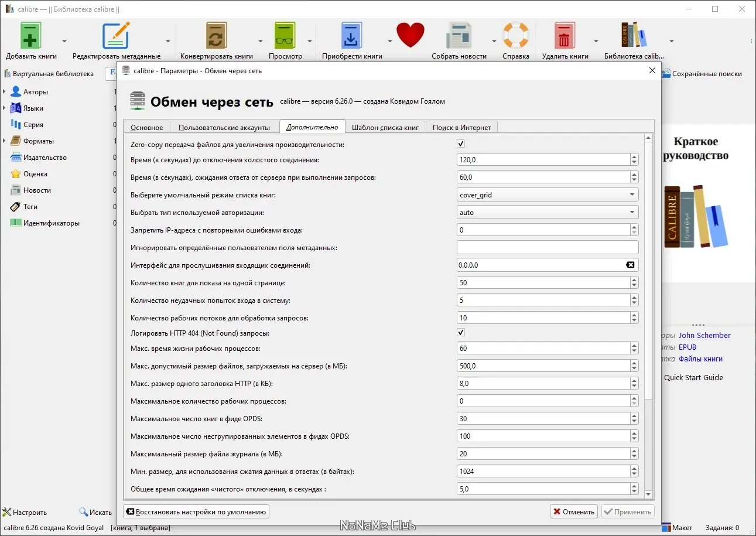Viewport: 756px width, 536px height.
Task: Toggle the Zero-copy file transfer checkbox
Action: tap(461, 144)
